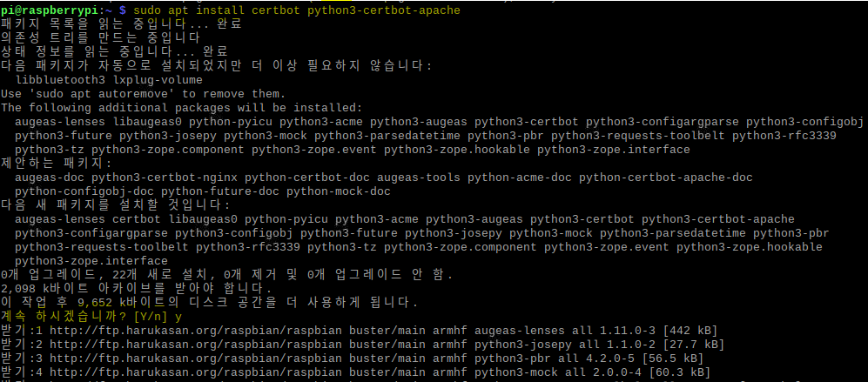Click the line '상태 정보를 읽는 중입니다... 완료'
Screen dimensions: 868x382
pos(115,51)
